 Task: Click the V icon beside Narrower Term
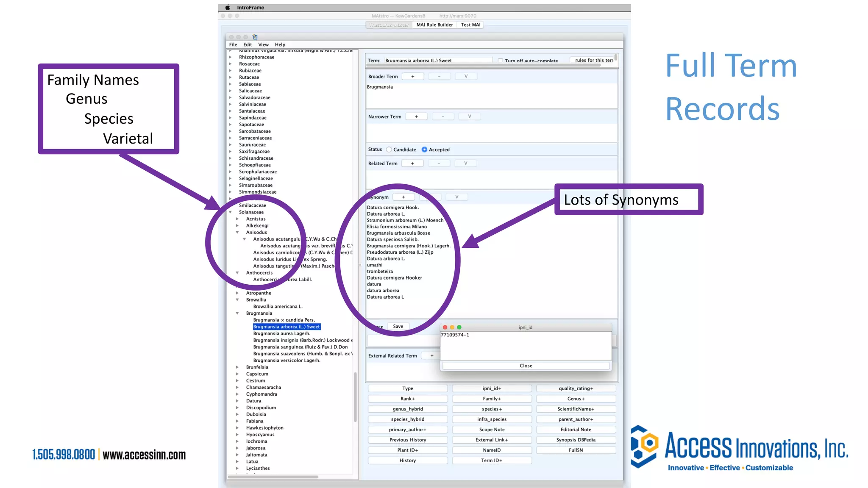pos(469,116)
